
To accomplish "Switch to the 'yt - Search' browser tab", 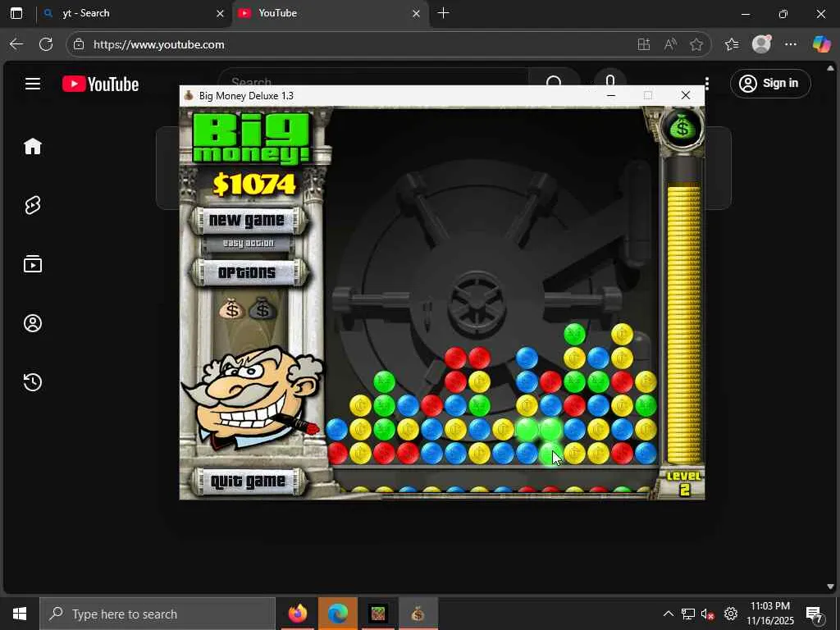I will coord(134,13).
